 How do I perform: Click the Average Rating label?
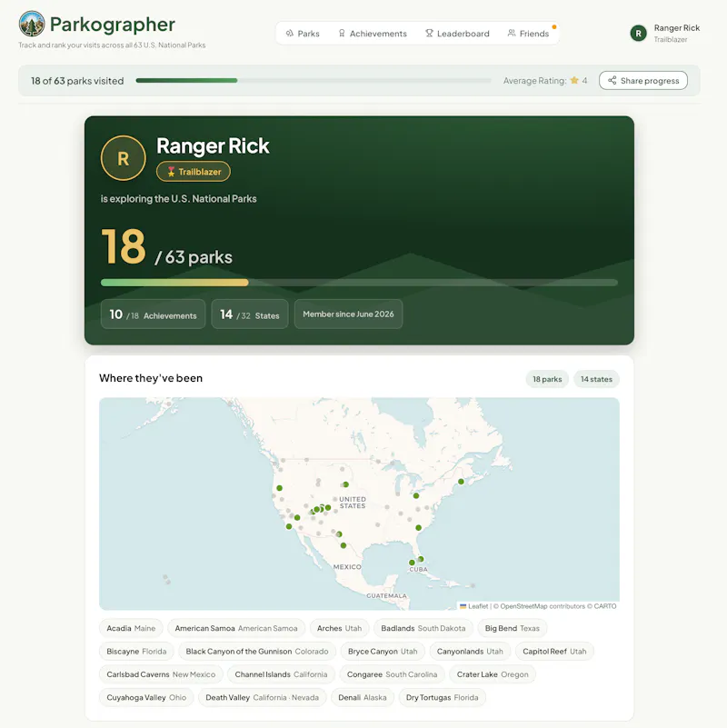coord(535,81)
